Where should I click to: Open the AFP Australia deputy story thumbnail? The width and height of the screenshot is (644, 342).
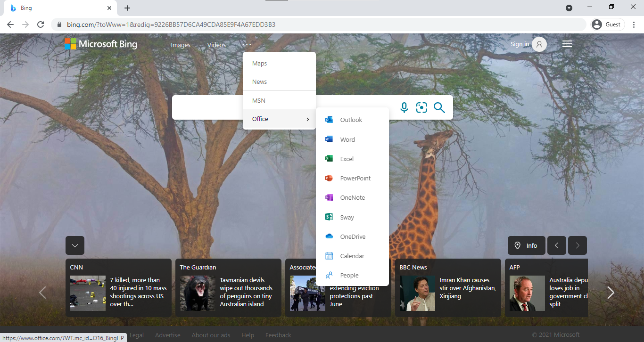[527, 293]
